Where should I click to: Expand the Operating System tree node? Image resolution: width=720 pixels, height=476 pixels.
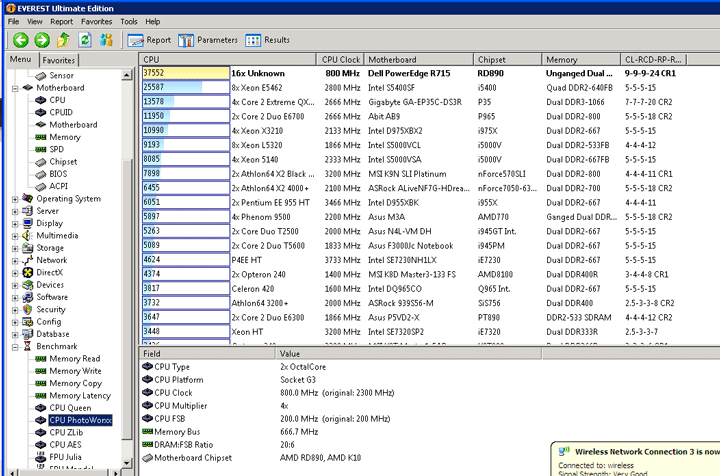click(15, 199)
